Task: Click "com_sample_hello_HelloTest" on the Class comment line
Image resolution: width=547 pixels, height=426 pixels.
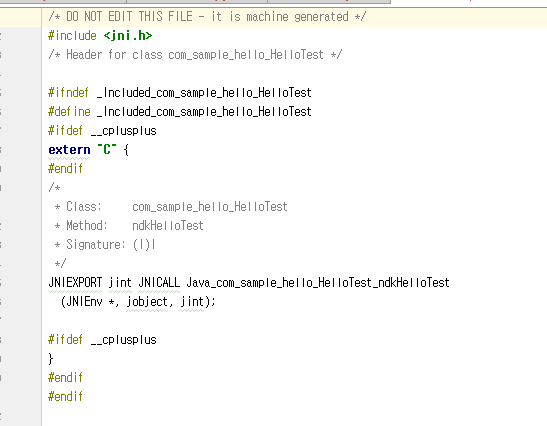Action: click(210, 207)
